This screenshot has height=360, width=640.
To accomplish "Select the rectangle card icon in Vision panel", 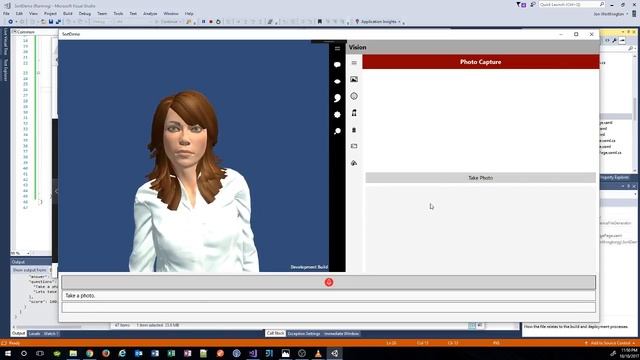I will coord(354,146).
